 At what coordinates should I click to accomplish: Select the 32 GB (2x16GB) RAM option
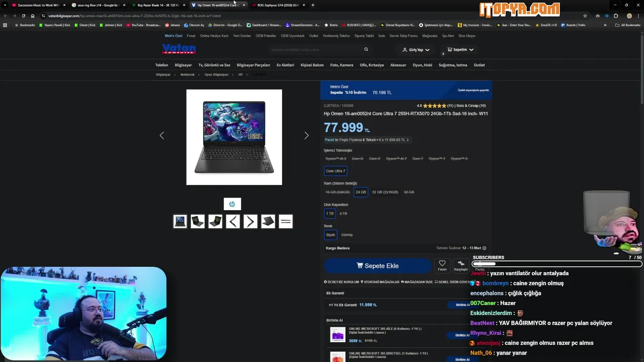point(385,192)
